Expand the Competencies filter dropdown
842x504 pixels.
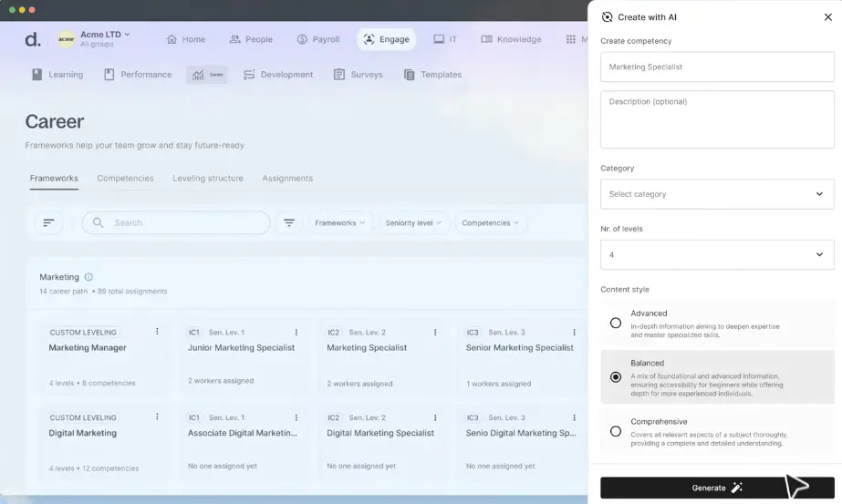[490, 222]
